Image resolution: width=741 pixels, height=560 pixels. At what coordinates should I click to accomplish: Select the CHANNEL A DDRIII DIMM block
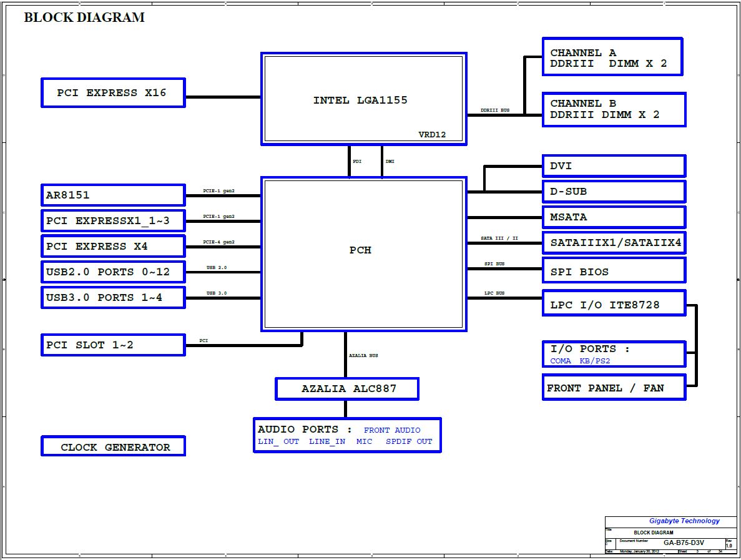tap(612, 57)
